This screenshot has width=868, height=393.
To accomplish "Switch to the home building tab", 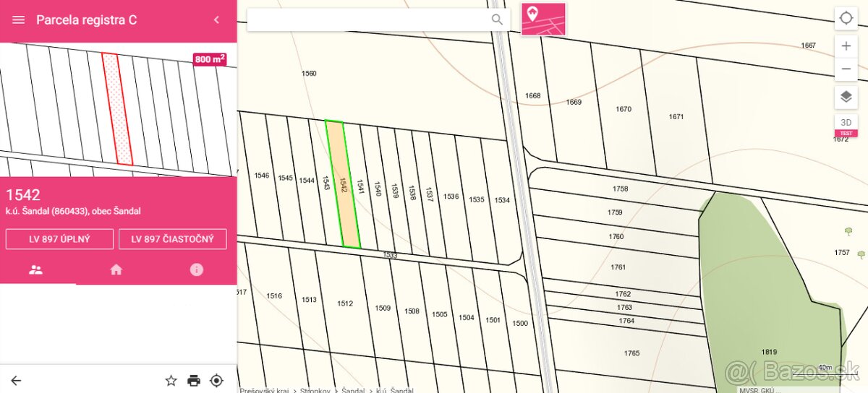I will click(116, 269).
